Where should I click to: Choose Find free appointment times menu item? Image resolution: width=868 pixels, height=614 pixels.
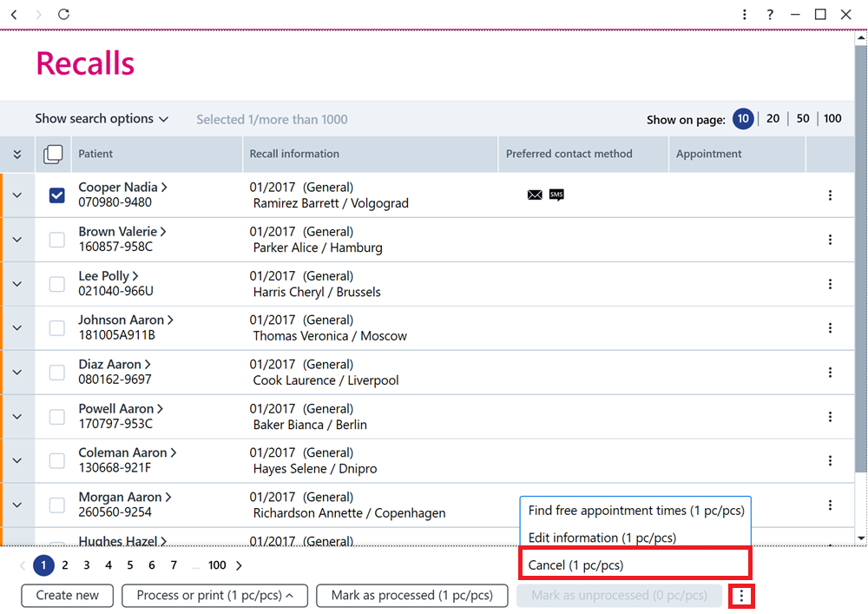click(635, 511)
